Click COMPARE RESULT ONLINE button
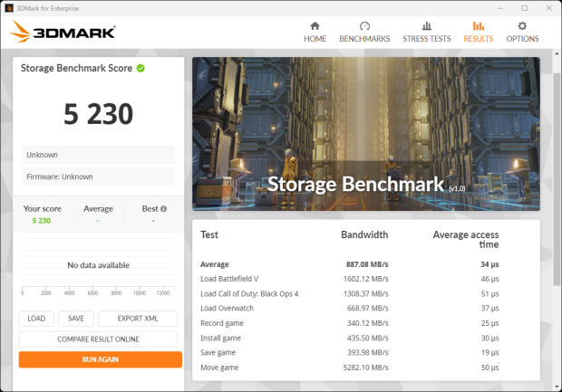Image resolution: width=562 pixels, height=392 pixels. (x=100, y=339)
